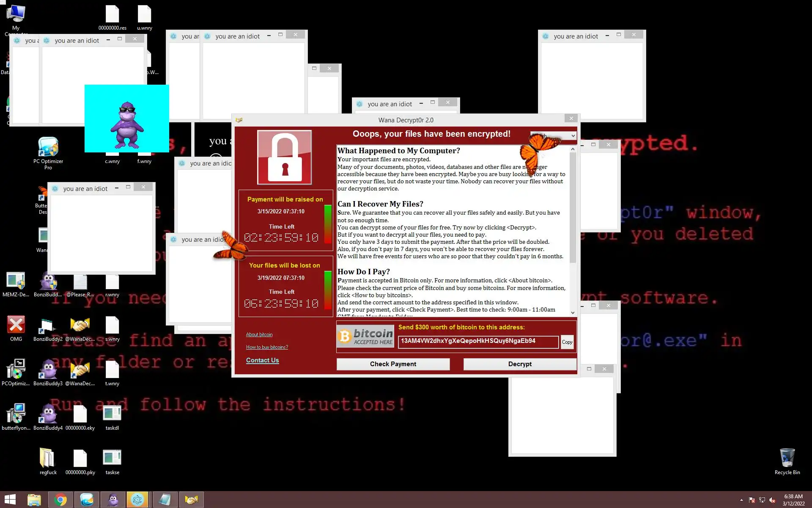The height and width of the screenshot is (508, 812).
Task: Open the About bitcoin link
Action: click(x=259, y=334)
